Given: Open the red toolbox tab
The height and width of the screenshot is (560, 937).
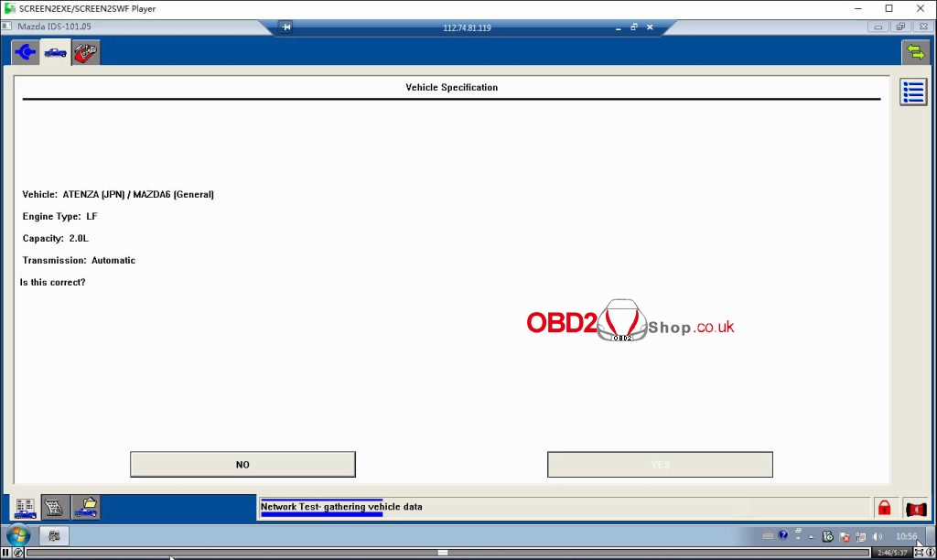Looking at the screenshot, I should tap(86, 52).
